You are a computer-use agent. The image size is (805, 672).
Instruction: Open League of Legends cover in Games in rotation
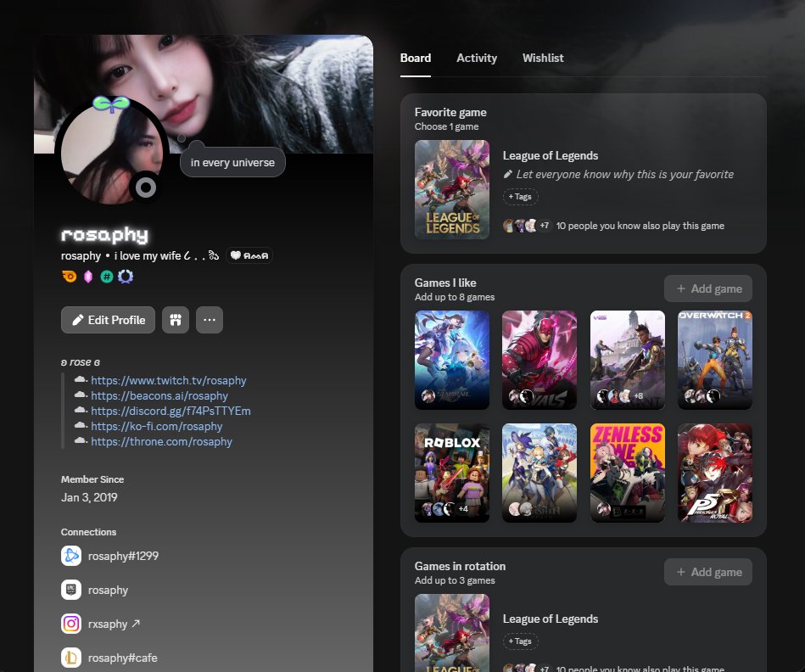click(452, 633)
